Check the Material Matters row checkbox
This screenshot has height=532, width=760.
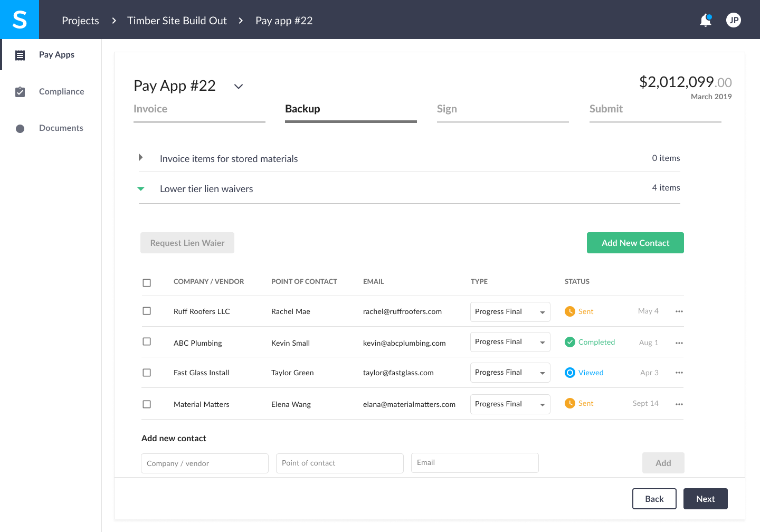147,404
